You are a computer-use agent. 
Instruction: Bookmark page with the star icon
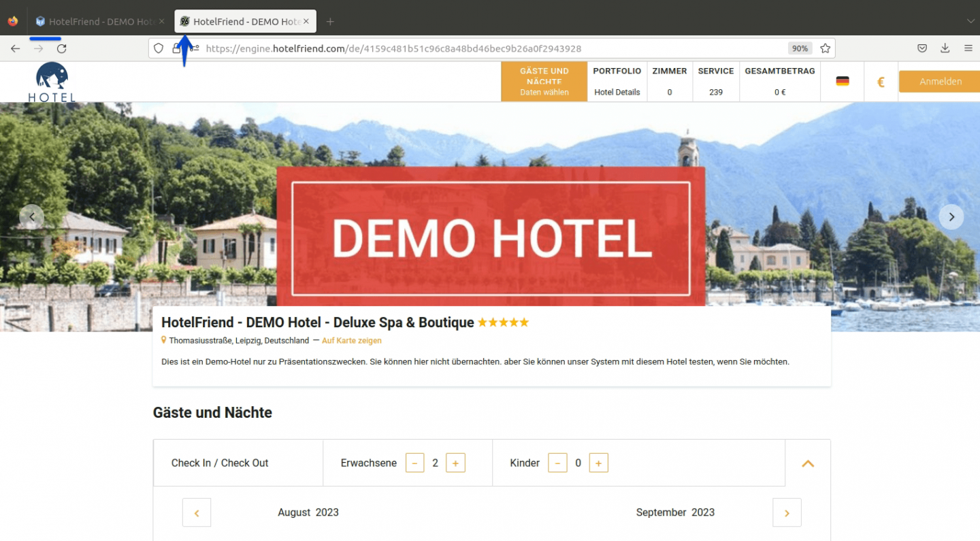(x=825, y=48)
